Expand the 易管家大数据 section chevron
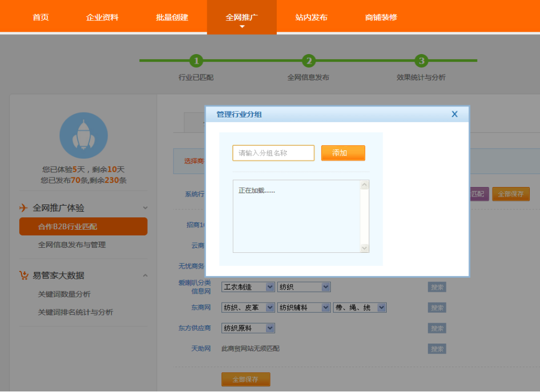The width and height of the screenshot is (540, 392). point(145,275)
